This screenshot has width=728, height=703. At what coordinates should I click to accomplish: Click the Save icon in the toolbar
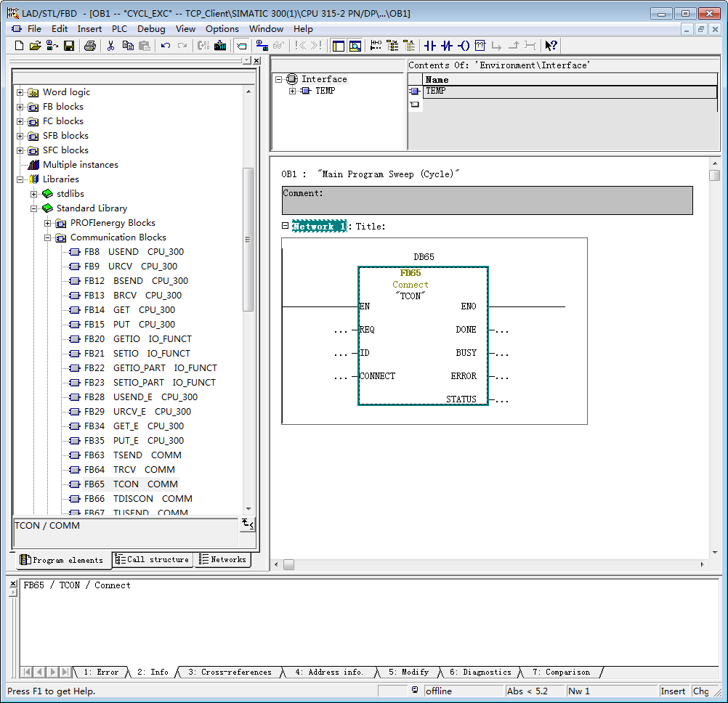pyautogui.click(x=69, y=46)
